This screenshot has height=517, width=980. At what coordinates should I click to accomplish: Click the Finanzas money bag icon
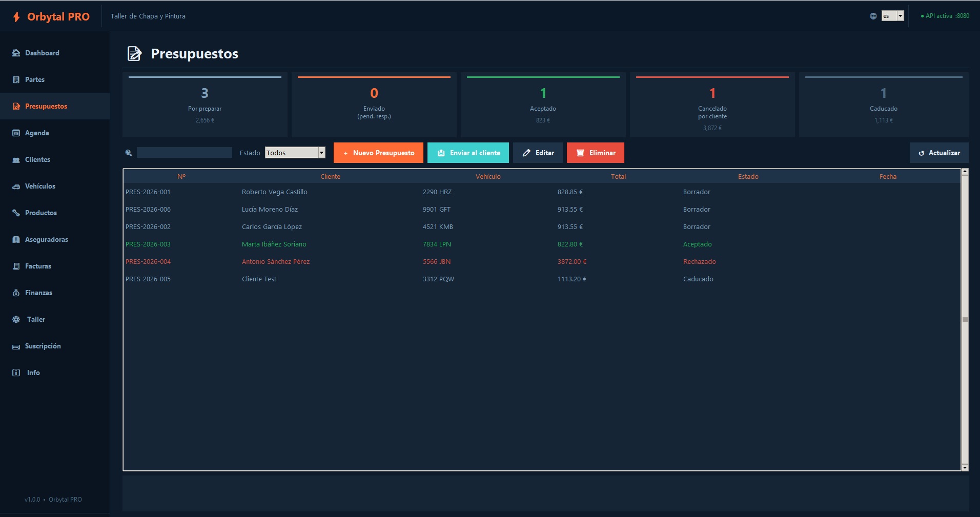point(16,293)
